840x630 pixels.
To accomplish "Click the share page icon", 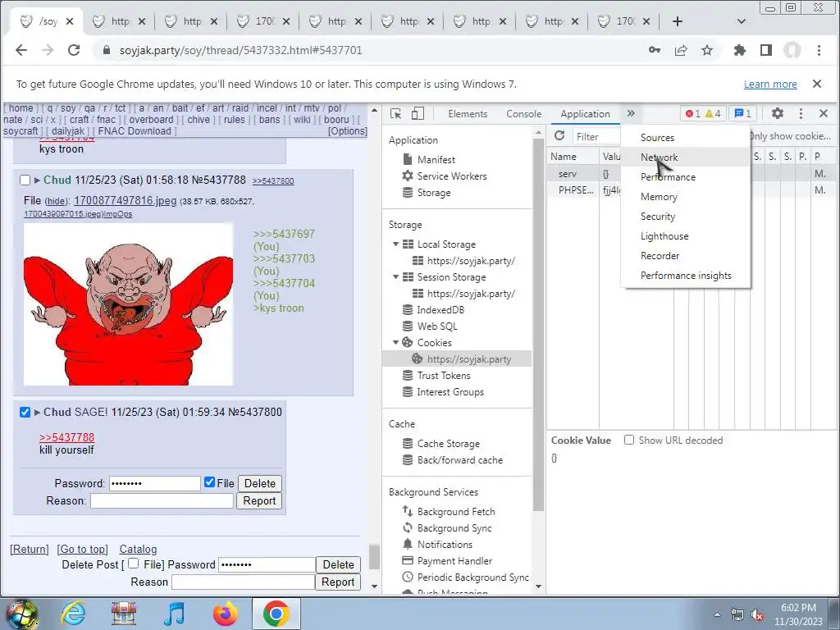I will [681, 50].
